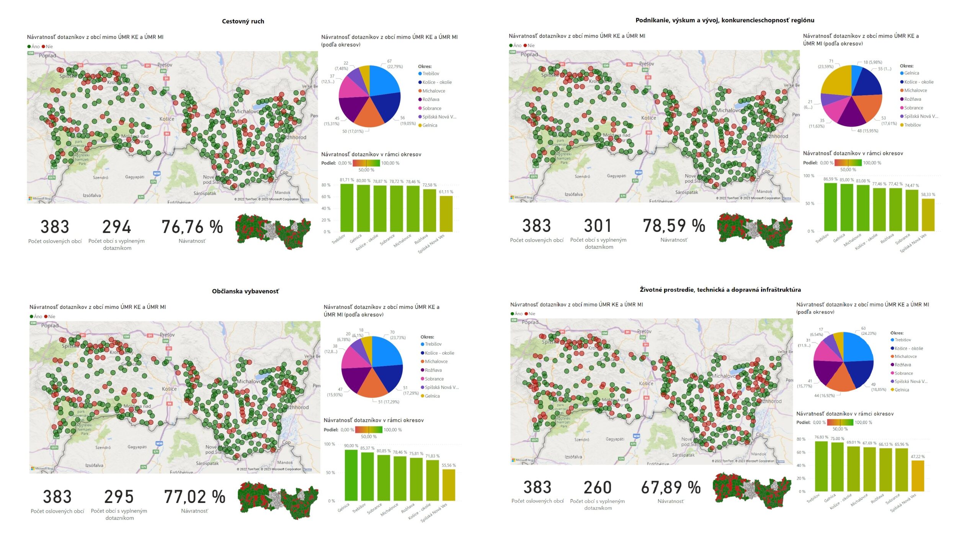Screen dimensions: 980x553
Task: Select the Trebišov bar labeled 76,83 %
Action: 821,467
